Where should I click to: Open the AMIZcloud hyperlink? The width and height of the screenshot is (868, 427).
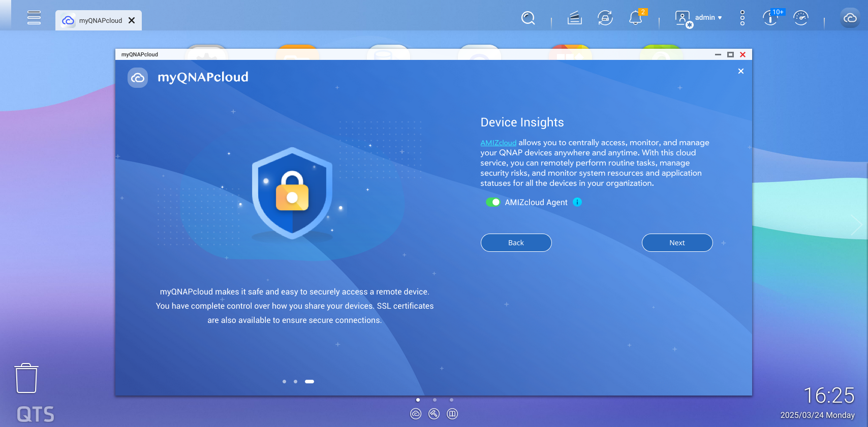click(x=498, y=143)
